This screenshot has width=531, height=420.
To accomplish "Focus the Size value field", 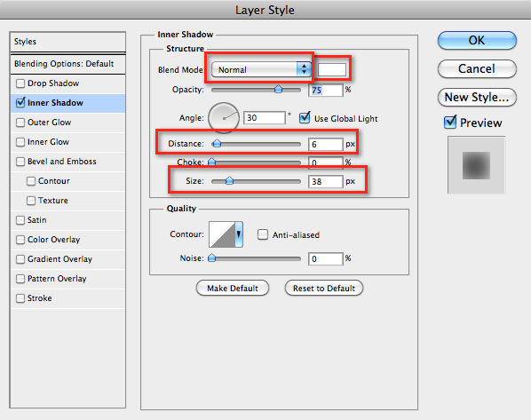I will tap(326, 181).
